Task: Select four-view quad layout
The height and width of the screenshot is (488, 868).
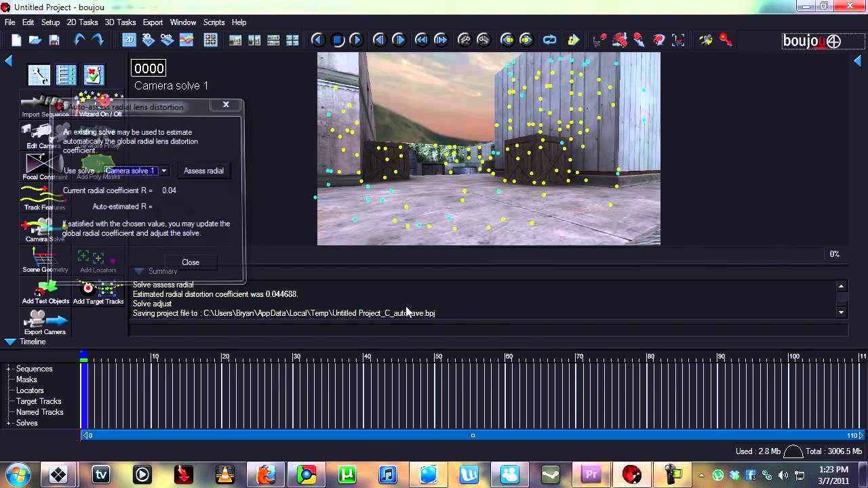Action: pos(292,41)
